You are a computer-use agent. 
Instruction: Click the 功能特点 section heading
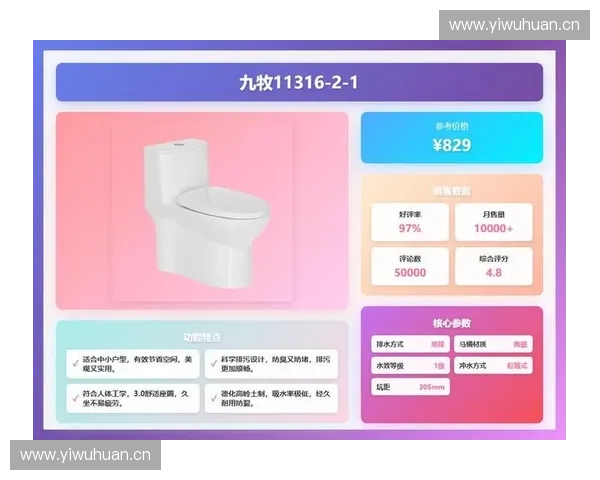pos(202,337)
